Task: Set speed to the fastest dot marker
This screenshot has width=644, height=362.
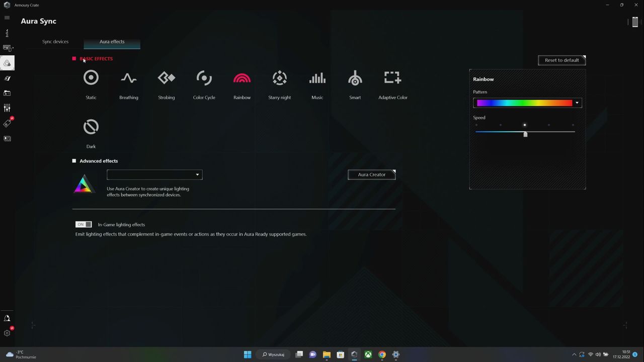Action: click(x=573, y=125)
